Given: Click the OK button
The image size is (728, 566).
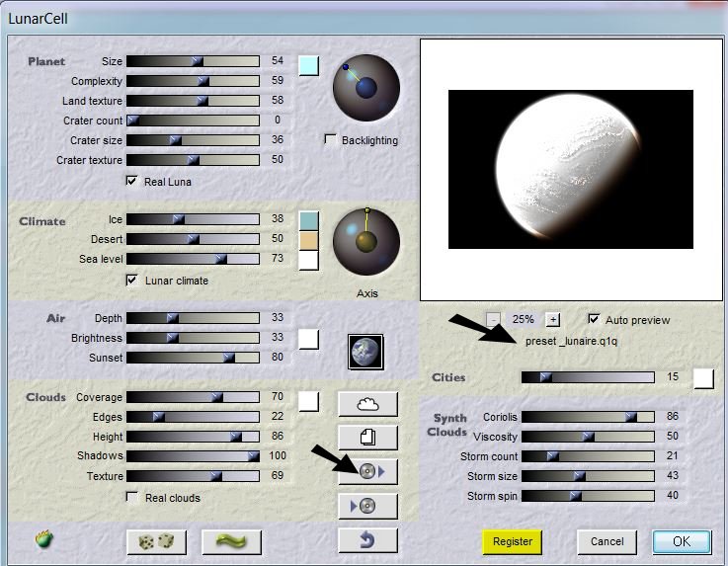Looking at the screenshot, I should point(682,542).
